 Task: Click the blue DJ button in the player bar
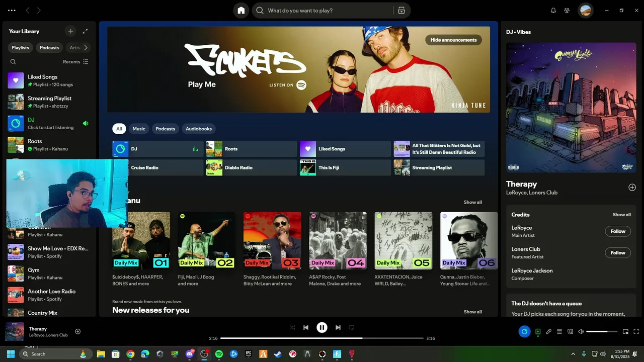pos(524,331)
